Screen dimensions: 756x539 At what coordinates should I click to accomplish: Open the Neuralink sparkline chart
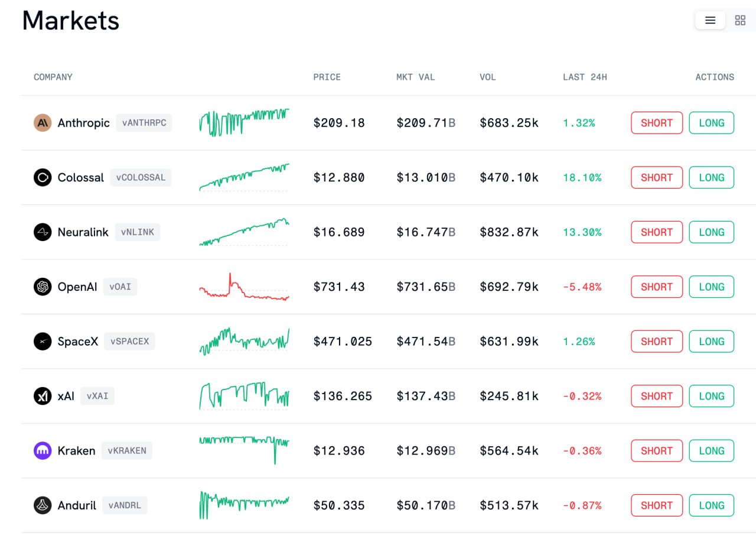[x=244, y=232]
